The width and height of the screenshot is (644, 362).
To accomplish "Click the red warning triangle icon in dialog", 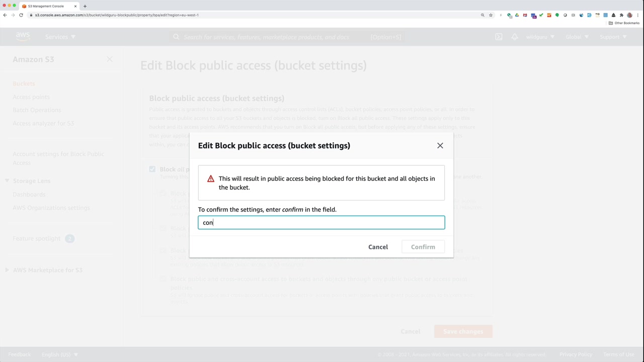I will pyautogui.click(x=211, y=179).
